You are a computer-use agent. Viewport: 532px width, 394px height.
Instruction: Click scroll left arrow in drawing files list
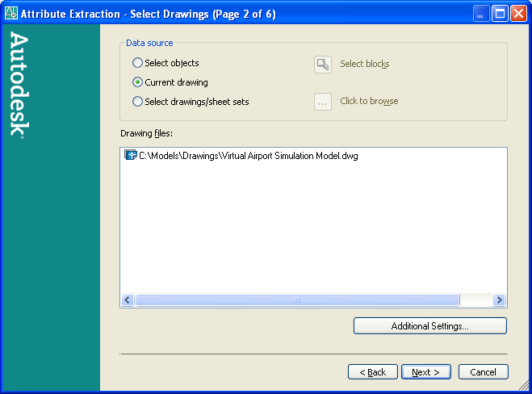(x=128, y=300)
